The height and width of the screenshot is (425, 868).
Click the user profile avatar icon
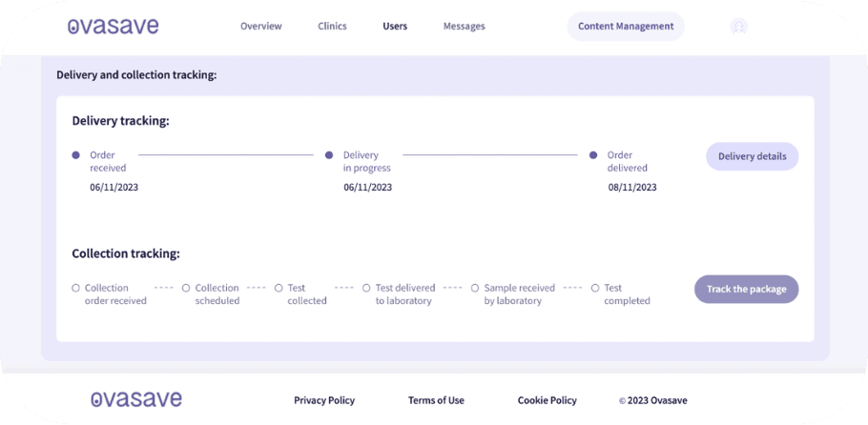[x=738, y=27]
